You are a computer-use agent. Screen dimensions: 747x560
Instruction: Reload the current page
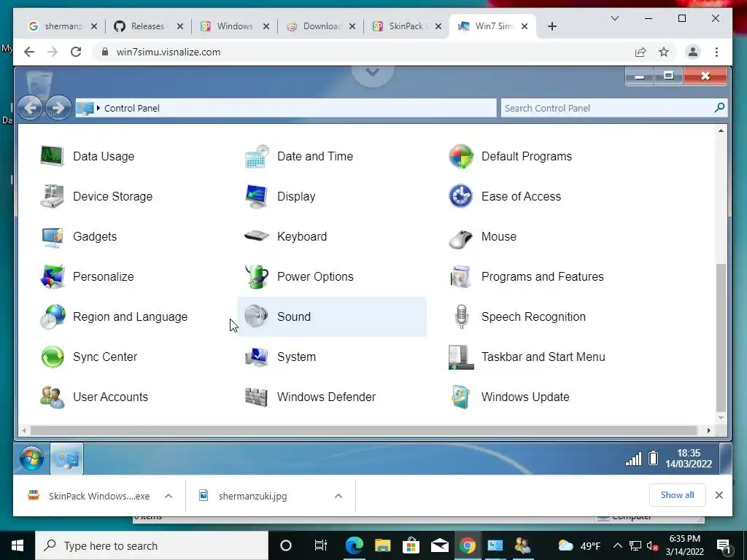[x=76, y=52]
